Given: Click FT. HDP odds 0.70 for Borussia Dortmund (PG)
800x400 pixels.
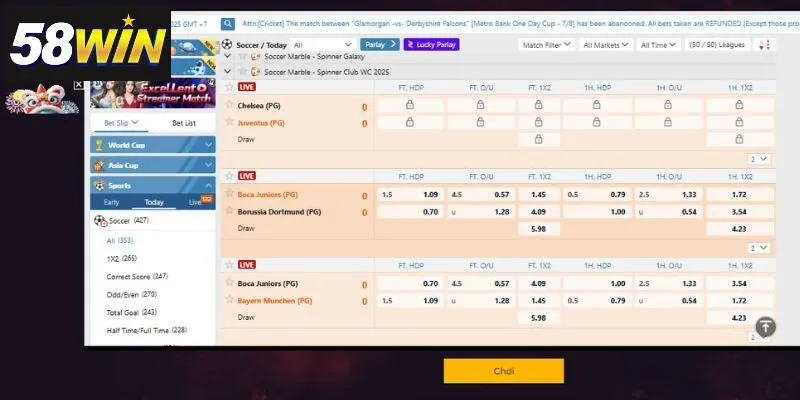Looking at the screenshot, I should click(x=410, y=212).
